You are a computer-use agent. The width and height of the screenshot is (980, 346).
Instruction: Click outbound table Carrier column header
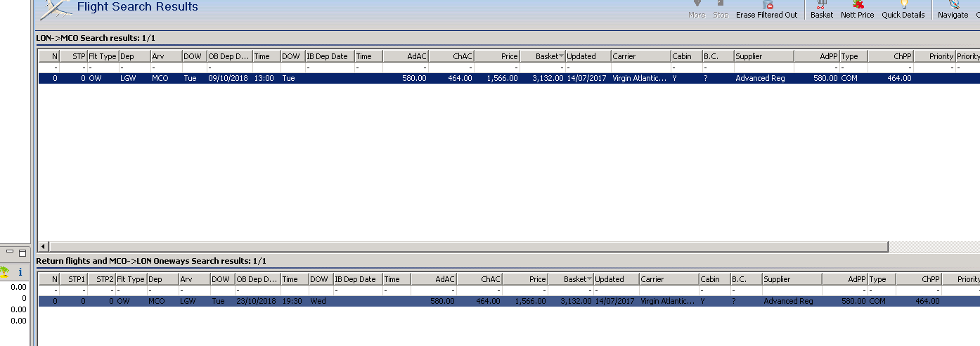click(x=640, y=56)
